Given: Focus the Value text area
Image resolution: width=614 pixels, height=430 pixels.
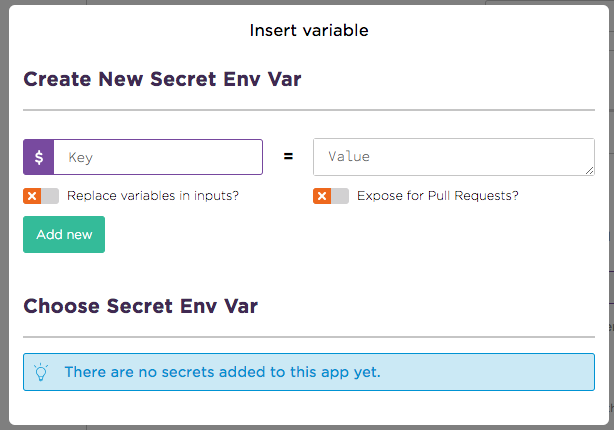Looking at the screenshot, I should click(452, 157).
